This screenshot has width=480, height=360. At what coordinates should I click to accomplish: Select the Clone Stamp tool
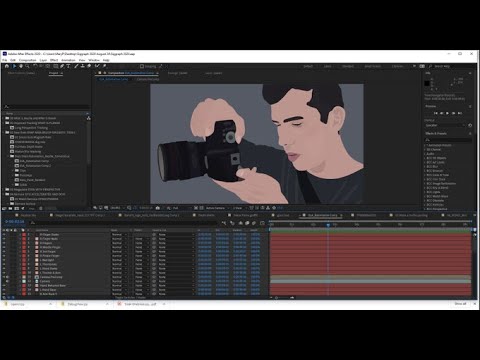(83, 66)
